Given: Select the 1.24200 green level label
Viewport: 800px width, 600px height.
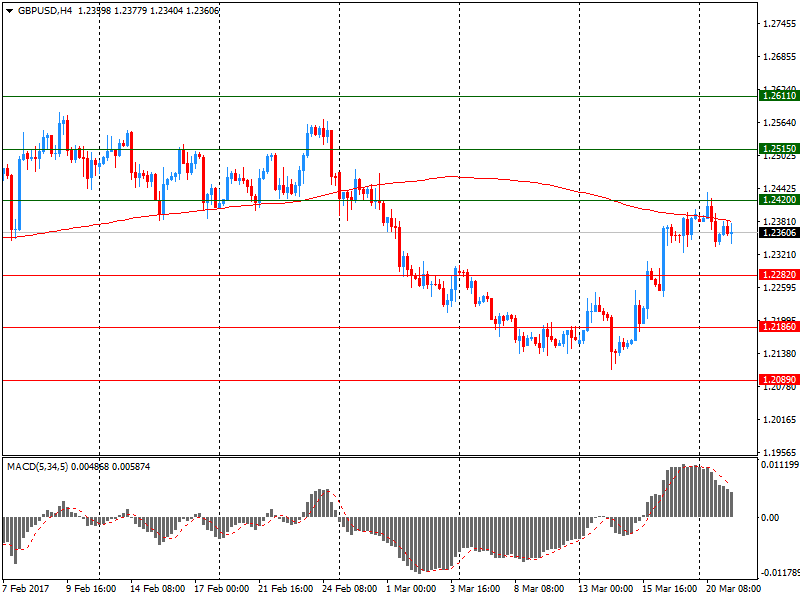Looking at the screenshot, I should click(x=779, y=200).
